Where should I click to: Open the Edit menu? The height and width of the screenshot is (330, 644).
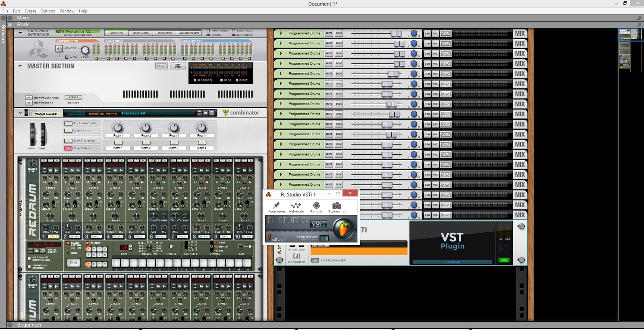(x=16, y=11)
